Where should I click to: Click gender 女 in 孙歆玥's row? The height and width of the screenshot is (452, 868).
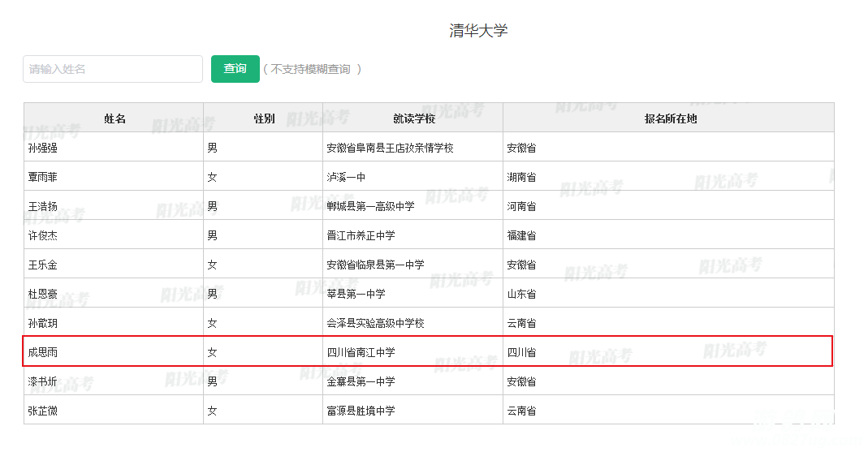[x=212, y=323]
